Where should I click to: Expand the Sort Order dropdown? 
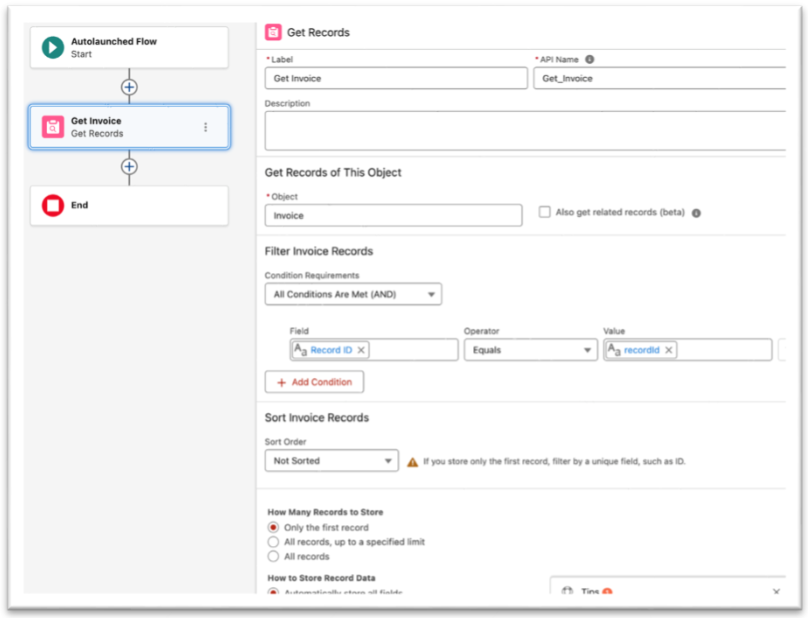click(331, 461)
